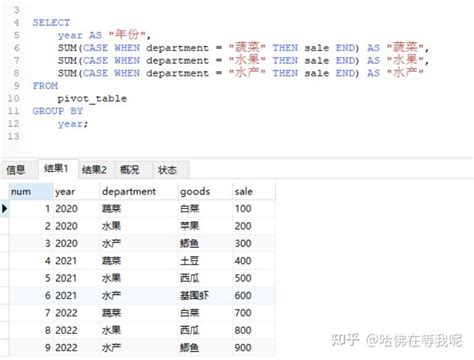Select year cell 2021 in row 4

(x=76, y=261)
